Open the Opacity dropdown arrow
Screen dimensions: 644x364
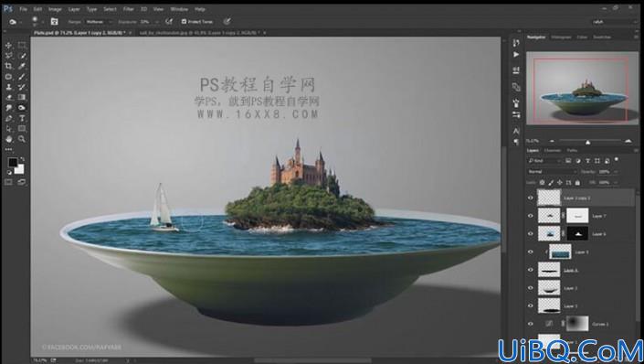click(x=615, y=172)
